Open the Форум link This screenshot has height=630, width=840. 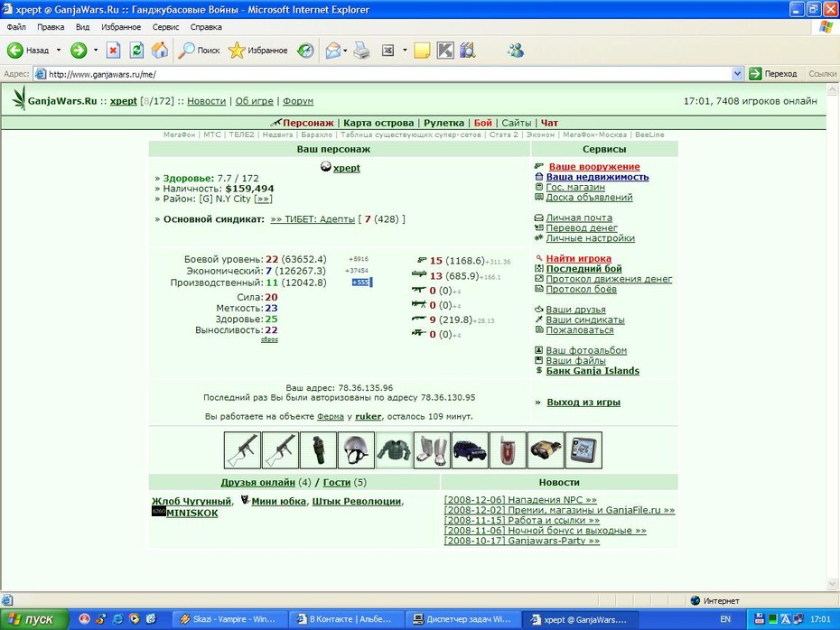(x=298, y=100)
